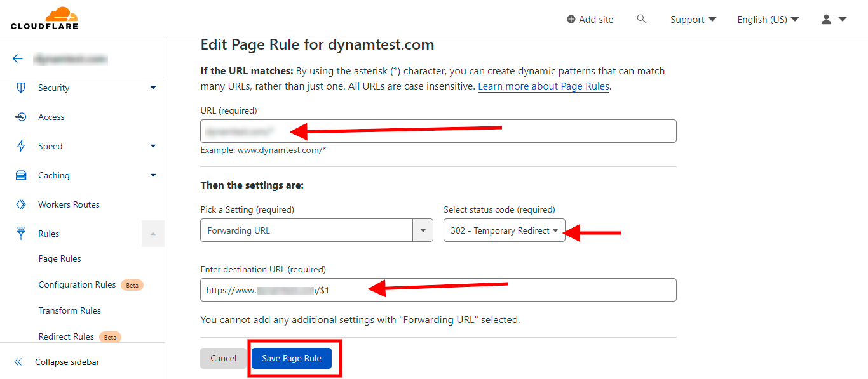Click the Security shield icon
The height and width of the screenshot is (379, 868).
coord(21,88)
